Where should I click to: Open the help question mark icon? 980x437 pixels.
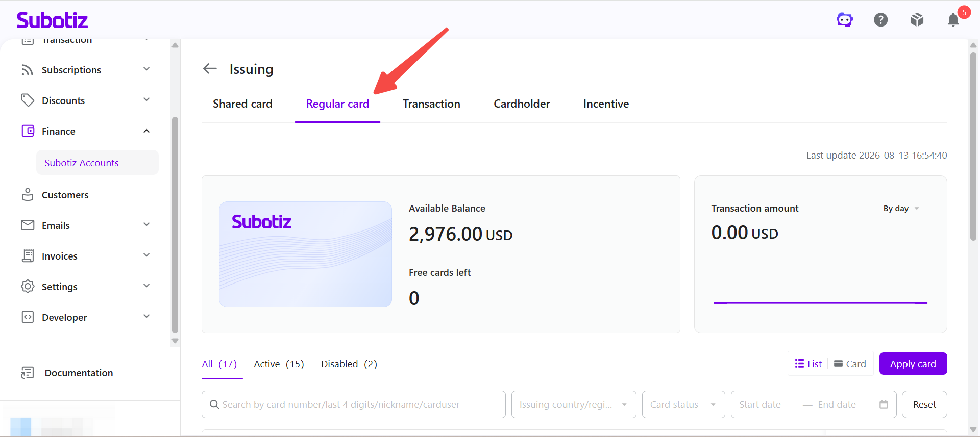pos(881,20)
